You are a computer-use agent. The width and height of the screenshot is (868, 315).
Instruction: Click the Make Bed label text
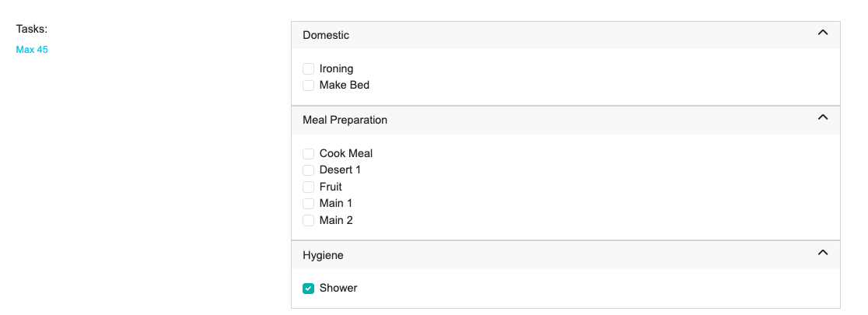coord(345,86)
